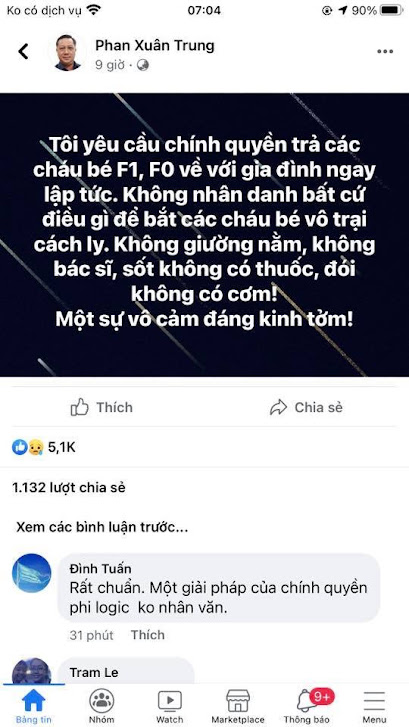Open Tram Le's commenter name
The image size is (409, 727).
[94, 672]
